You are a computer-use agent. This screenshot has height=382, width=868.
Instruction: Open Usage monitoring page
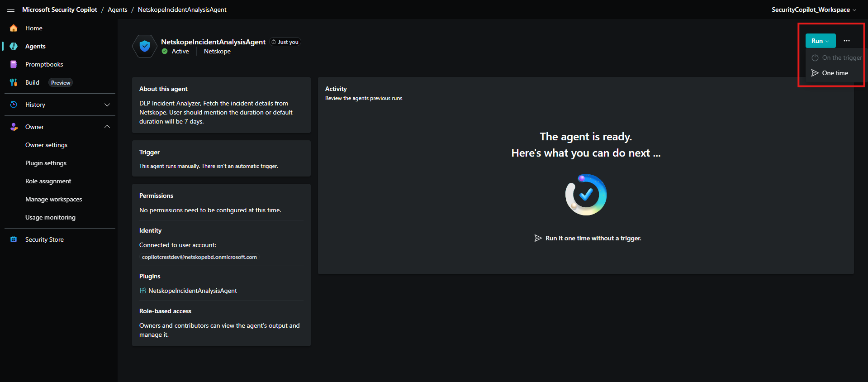pos(50,217)
